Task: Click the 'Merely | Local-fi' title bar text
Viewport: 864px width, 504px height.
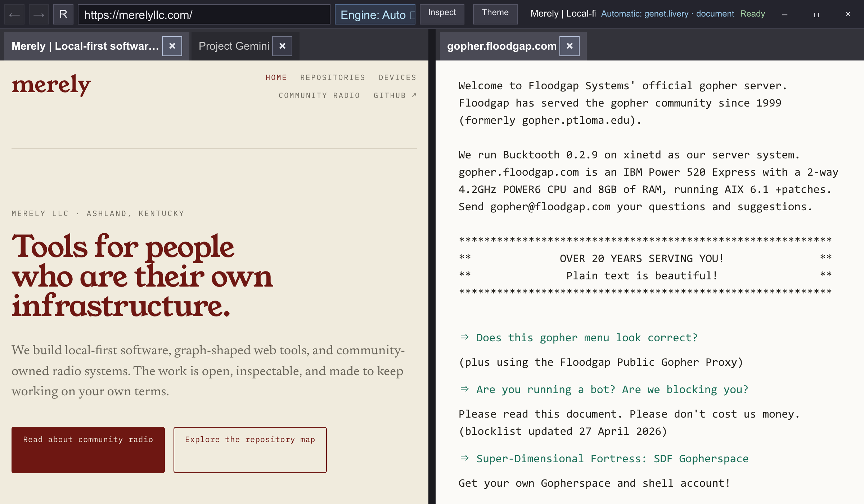Action: pos(563,14)
